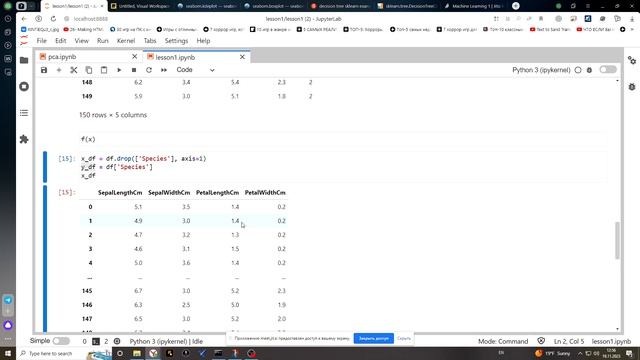The image size is (640, 360).
Task: Run the selected cell with the play icon
Action: coord(119,70)
